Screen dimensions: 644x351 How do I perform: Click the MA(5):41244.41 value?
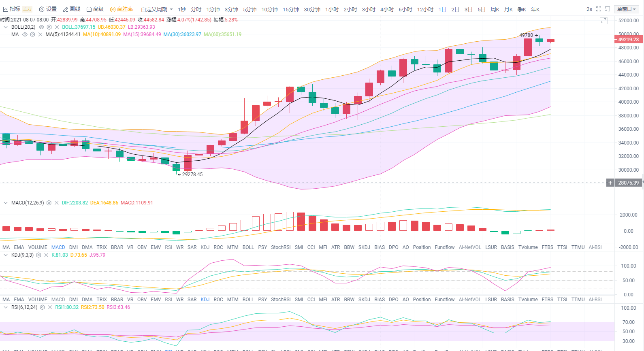[63, 34]
